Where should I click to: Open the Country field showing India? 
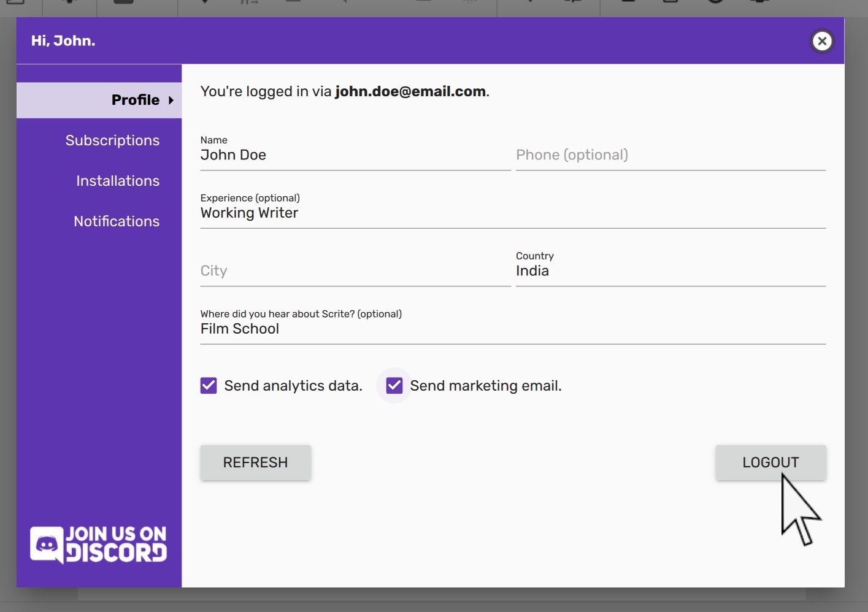[x=670, y=271]
